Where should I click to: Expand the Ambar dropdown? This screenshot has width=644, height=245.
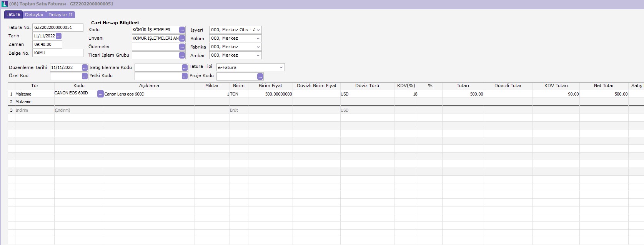click(258, 55)
